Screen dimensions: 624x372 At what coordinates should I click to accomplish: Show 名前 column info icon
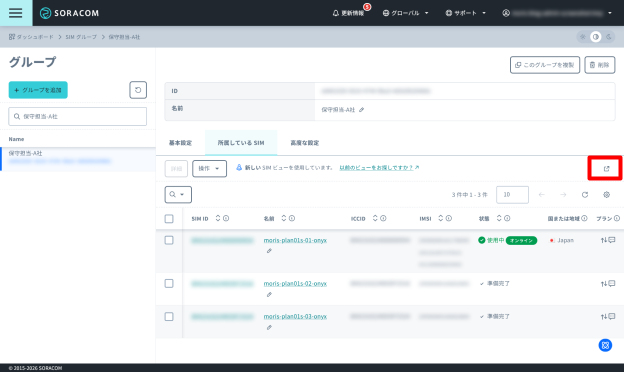[x=292, y=218]
